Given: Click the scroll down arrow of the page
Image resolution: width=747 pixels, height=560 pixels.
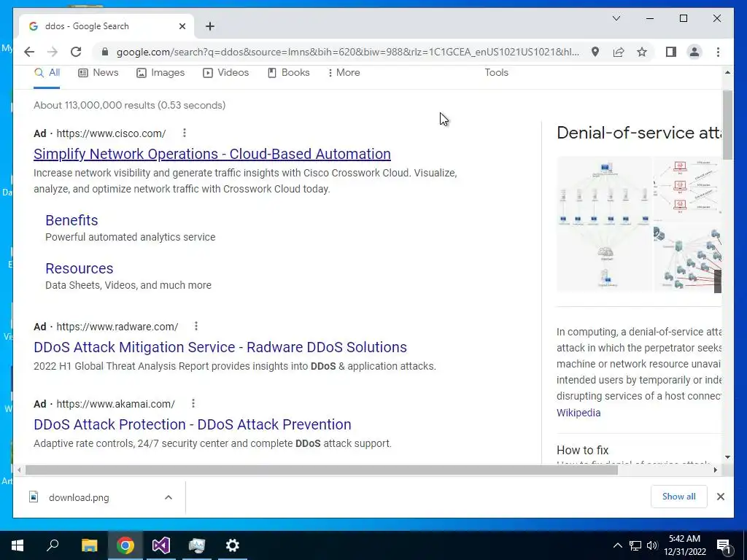Looking at the screenshot, I should [727, 457].
